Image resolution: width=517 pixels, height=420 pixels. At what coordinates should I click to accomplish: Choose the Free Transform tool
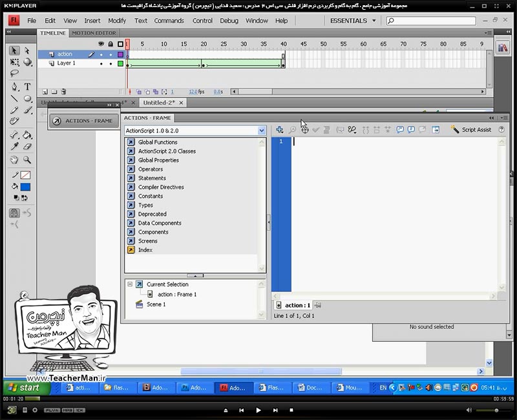coord(14,62)
